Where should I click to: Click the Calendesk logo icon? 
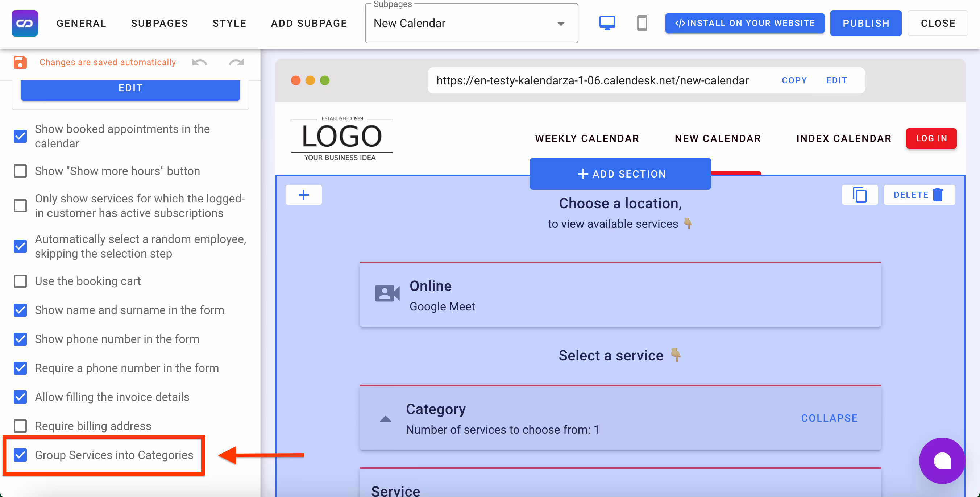[x=24, y=23]
